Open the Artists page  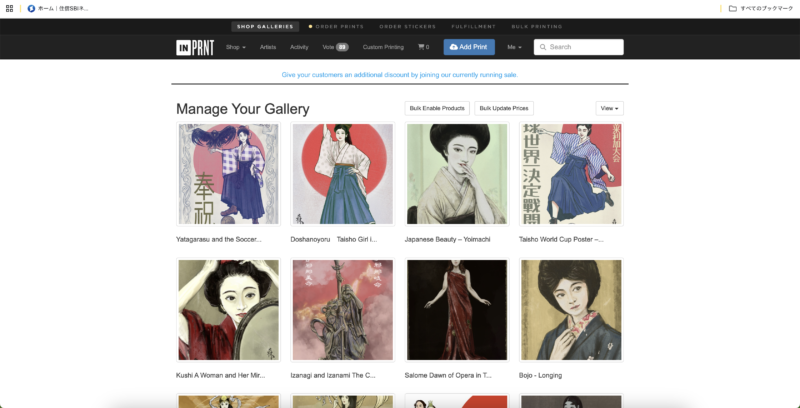268,47
